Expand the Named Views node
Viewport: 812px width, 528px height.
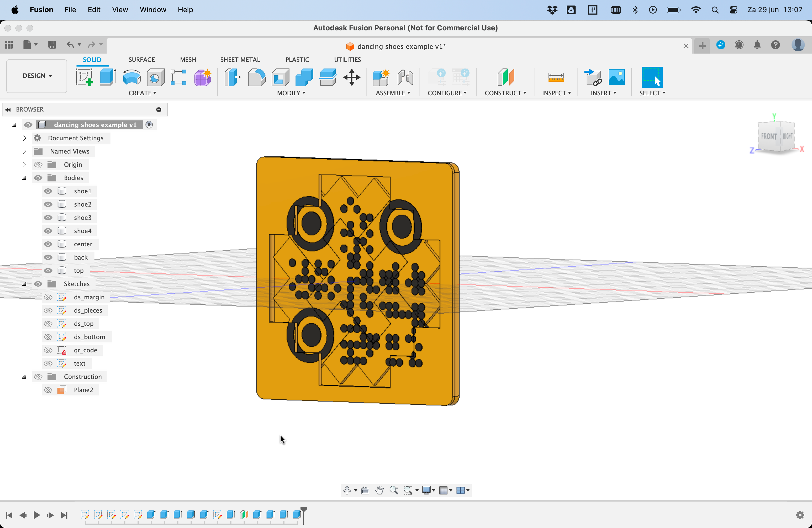pyautogui.click(x=24, y=151)
